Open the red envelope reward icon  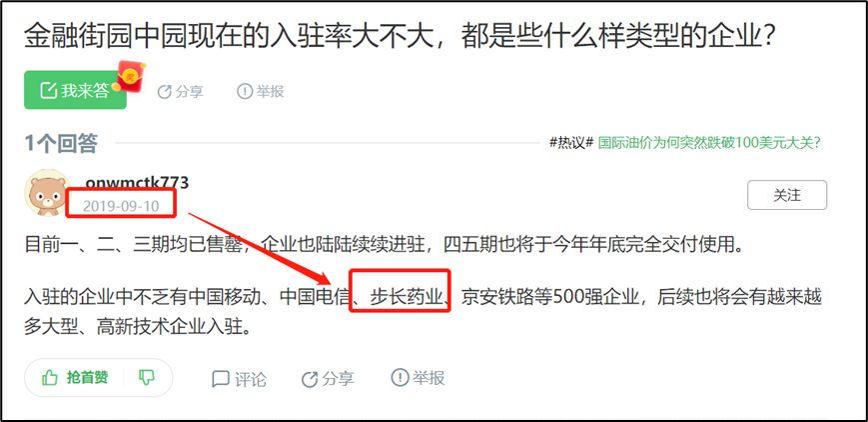tap(131, 77)
